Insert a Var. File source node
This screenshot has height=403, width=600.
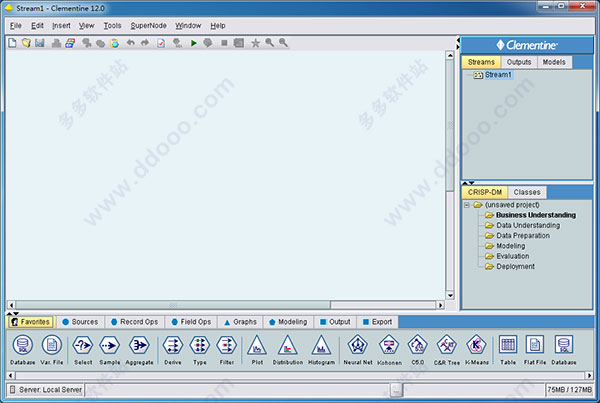tap(52, 349)
